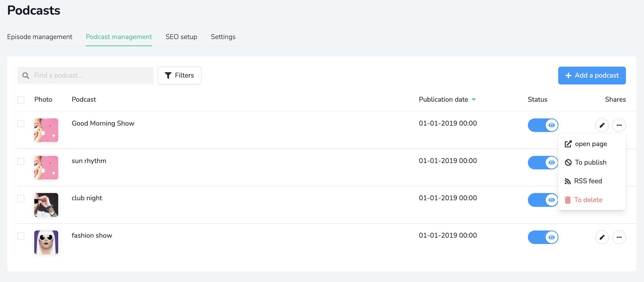The width and height of the screenshot is (644, 282).
Task: Select the Podcast management tab
Action: 119,37
